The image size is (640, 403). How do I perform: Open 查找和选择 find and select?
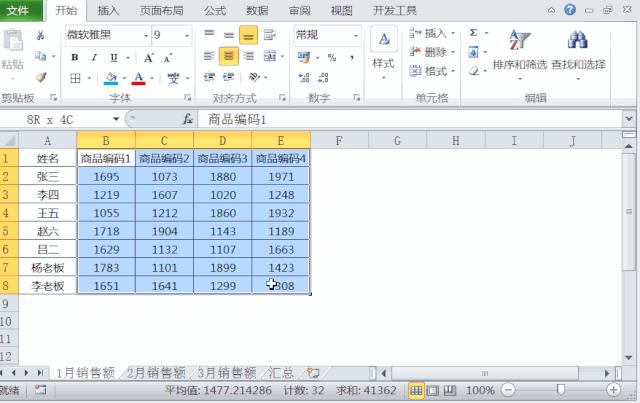(578, 55)
